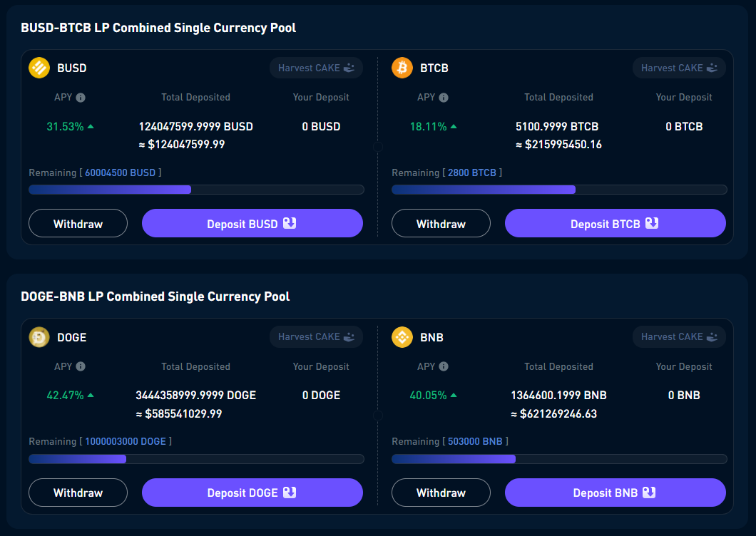Click the Deposit BUSD button

[x=252, y=223]
